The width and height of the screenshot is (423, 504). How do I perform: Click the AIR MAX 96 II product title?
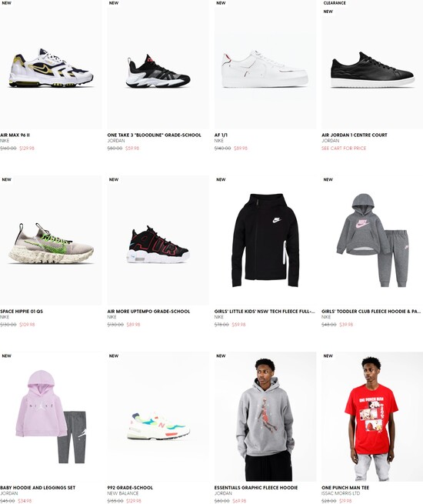pos(15,135)
